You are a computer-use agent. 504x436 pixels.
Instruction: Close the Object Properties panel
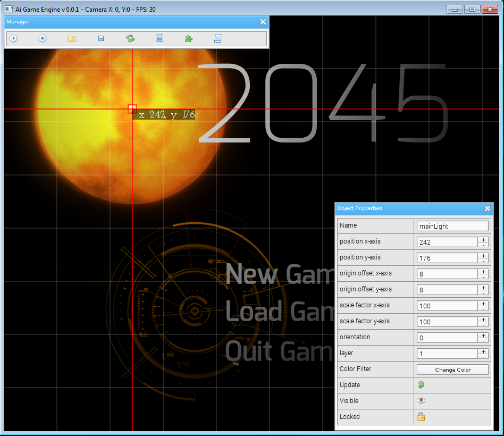tap(488, 208)
